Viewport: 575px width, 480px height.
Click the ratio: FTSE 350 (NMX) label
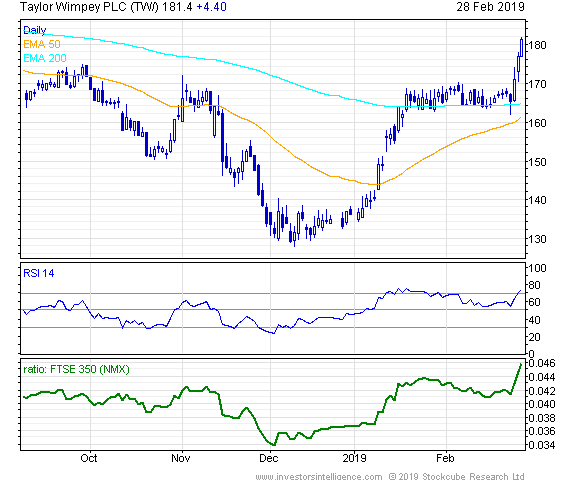(x=76, y=369)
